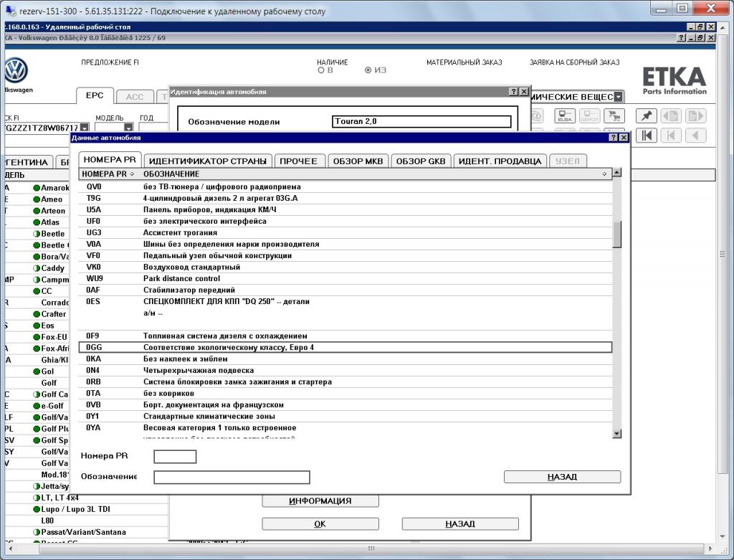Click the PR list vertical scrollbar thumb
Viewport: 734px width, 560px height.
tap(617, 234)
